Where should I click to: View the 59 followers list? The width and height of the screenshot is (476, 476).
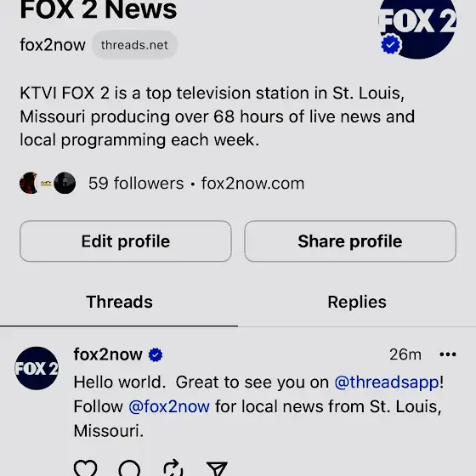(136, 184)
